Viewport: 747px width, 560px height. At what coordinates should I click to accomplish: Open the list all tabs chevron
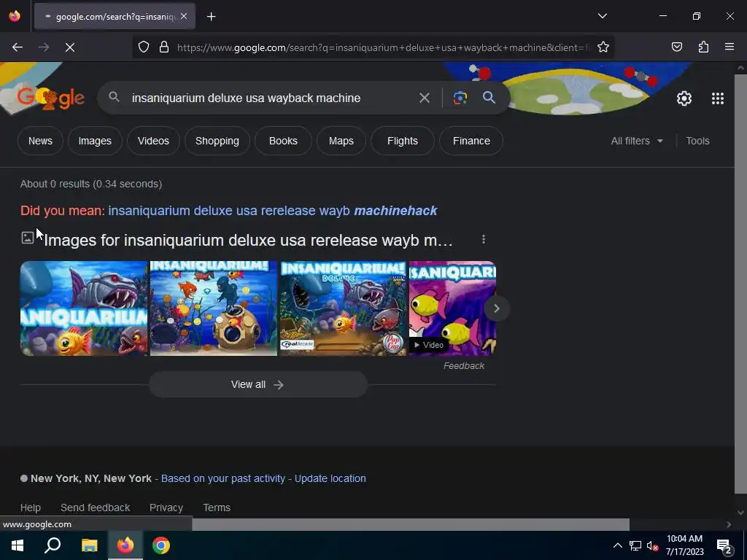[x=602, y=16]
